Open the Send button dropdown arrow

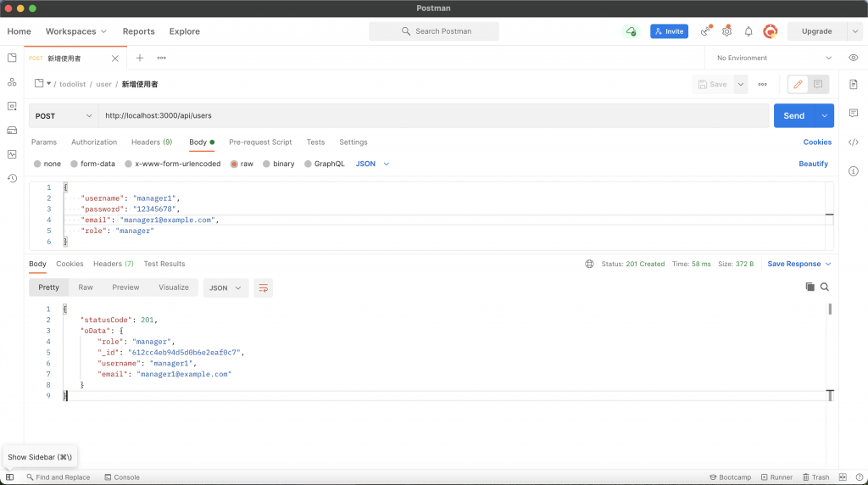[824, 115]
